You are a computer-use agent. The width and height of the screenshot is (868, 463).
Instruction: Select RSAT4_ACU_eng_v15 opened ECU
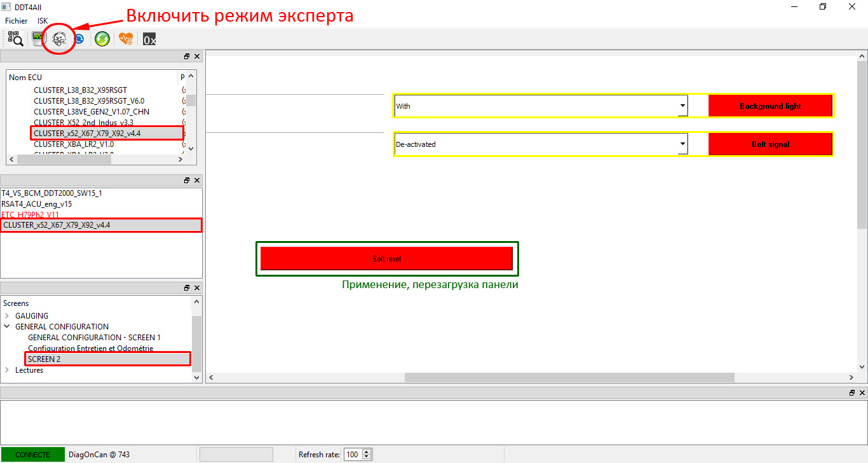tap(36, 204)
